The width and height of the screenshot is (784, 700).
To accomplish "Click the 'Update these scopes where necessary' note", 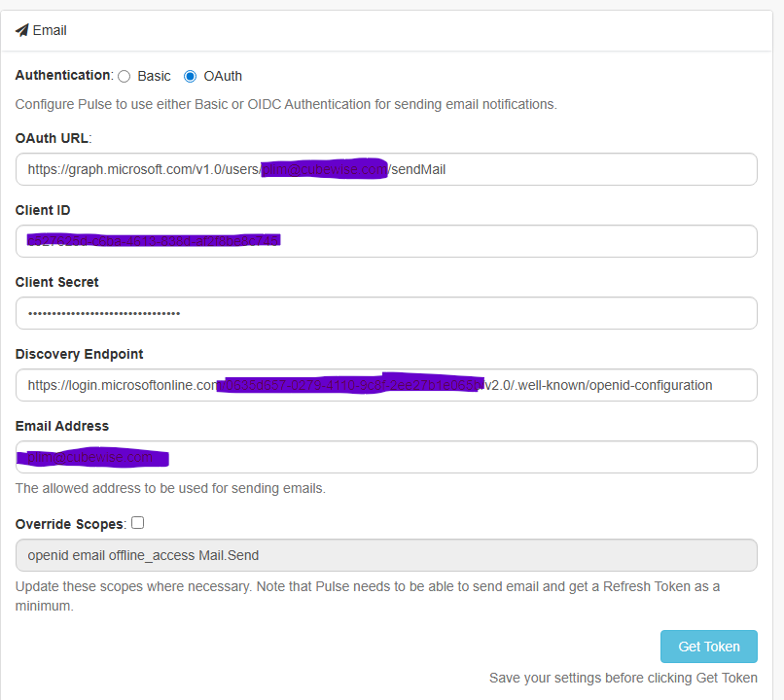I will (x=368, y=596).
